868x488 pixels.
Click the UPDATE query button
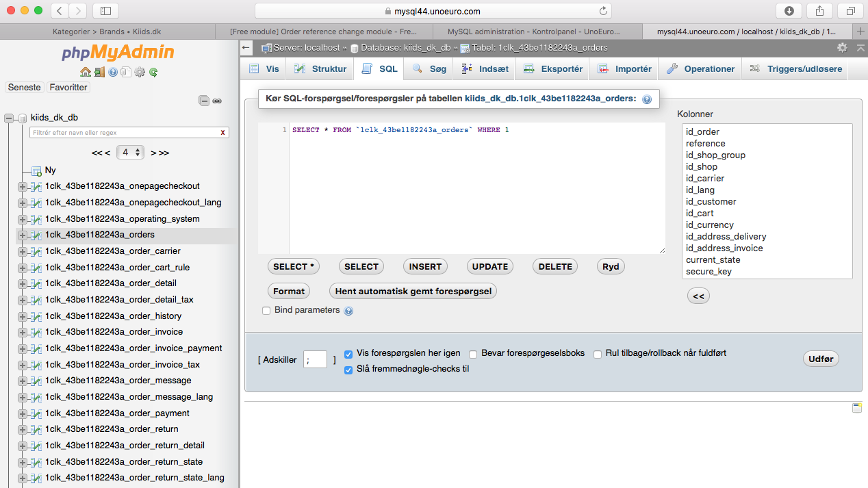pos(490,267)
